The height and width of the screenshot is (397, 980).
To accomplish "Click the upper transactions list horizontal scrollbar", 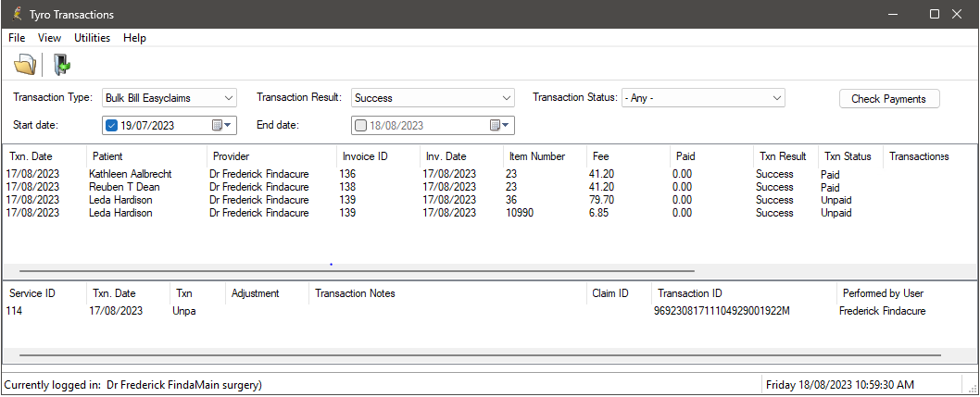I will coord(357,271).
